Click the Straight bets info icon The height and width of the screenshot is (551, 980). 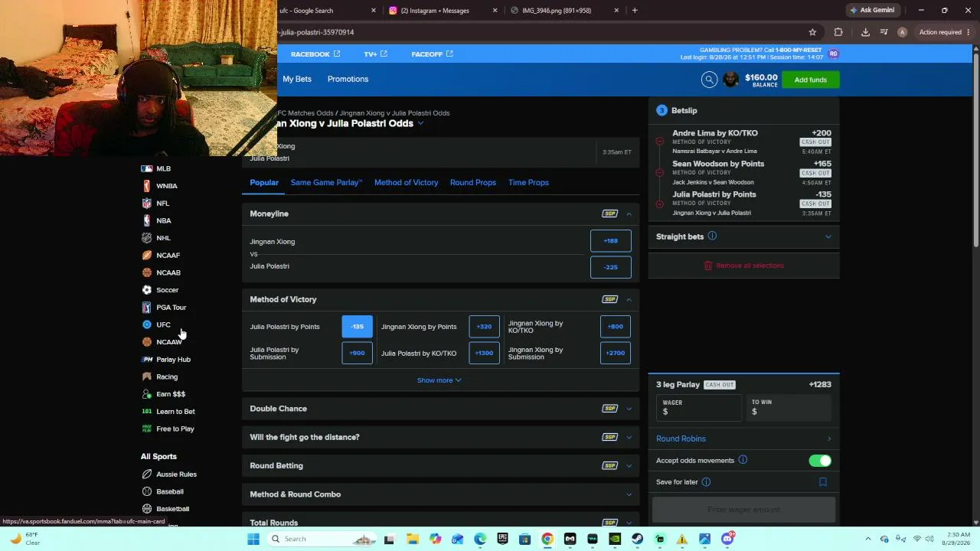click(x=712, y=236)
